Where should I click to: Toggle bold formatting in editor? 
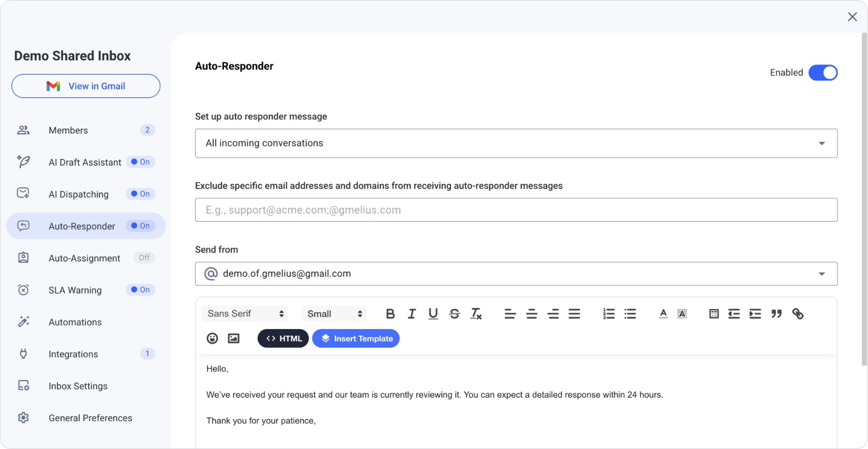[390, 314]
